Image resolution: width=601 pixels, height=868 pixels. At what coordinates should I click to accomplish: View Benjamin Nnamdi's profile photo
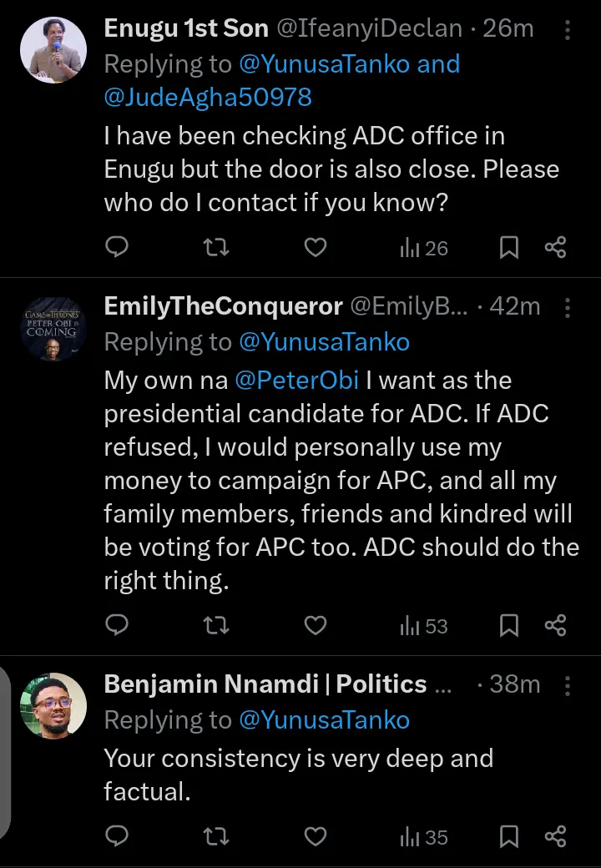(53, 706)
